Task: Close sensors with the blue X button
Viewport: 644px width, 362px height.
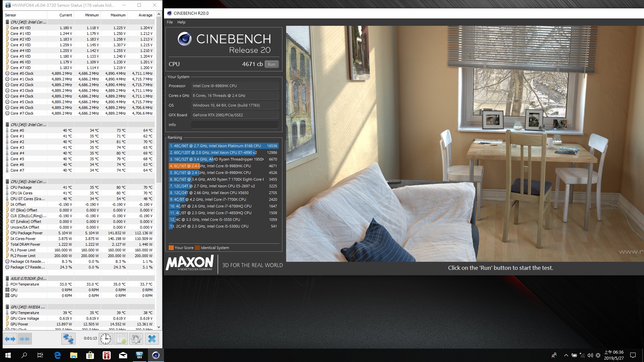Action: tap(152, 339)
